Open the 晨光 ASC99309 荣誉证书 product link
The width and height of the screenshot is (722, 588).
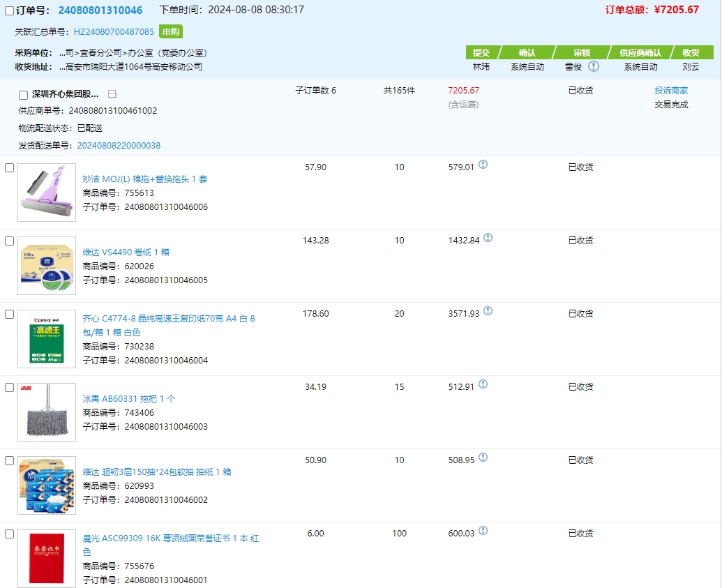click(x=171, y=545)
